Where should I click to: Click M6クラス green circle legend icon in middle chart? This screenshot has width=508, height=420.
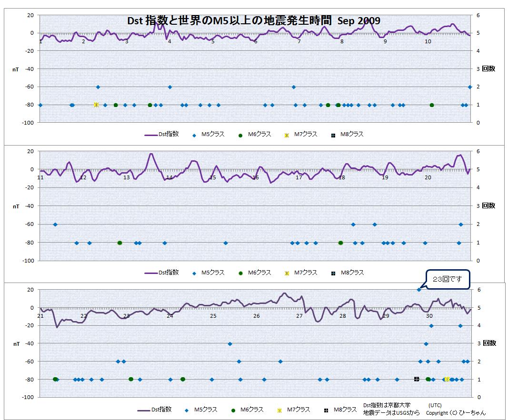click(241, 273)
